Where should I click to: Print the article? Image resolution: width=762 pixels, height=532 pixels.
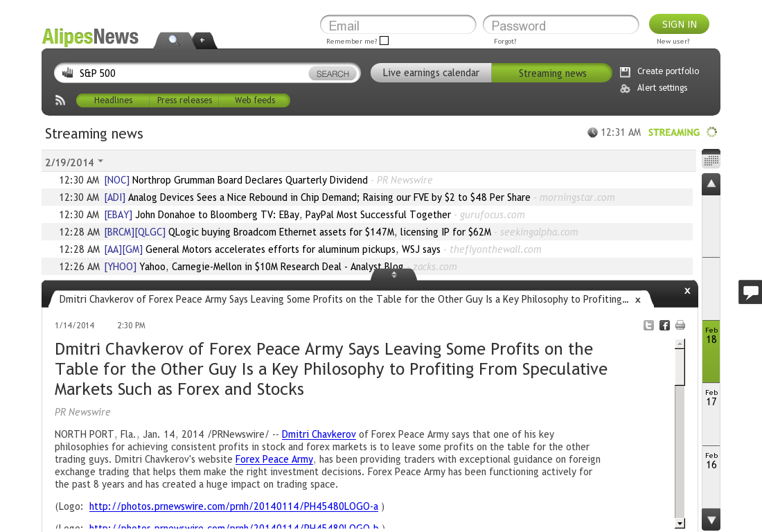(680, 325)
